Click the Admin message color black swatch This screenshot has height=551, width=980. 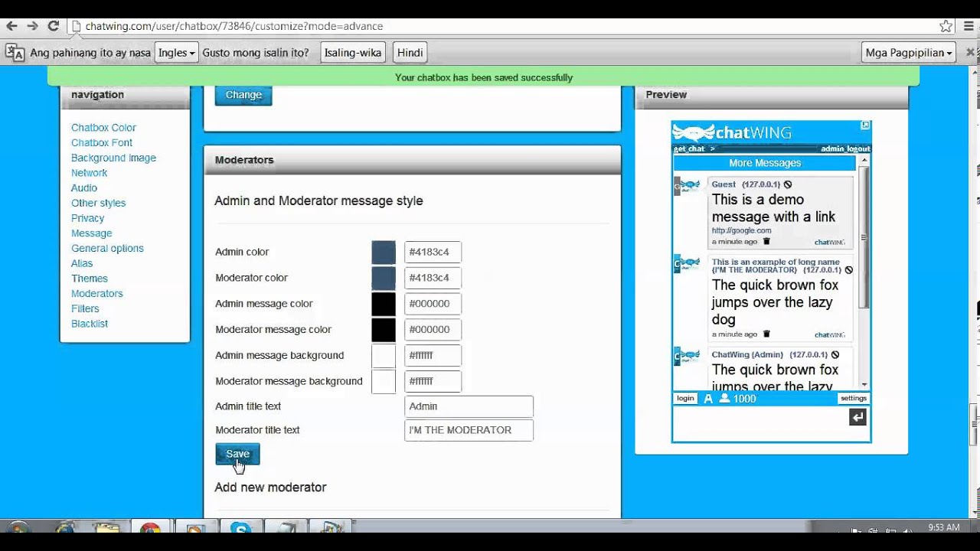pyautogui.click(x=384, y=304)
